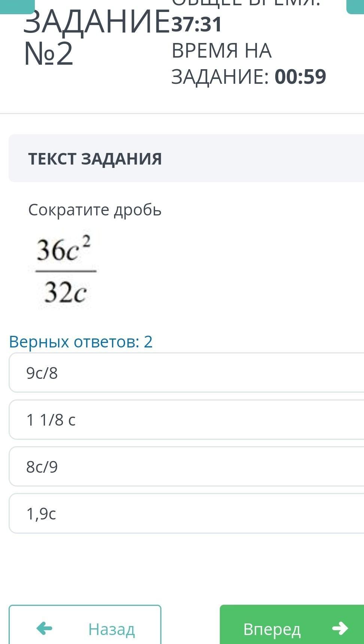
Task: Click the total time value 37:31
Action: click(197, 24)
